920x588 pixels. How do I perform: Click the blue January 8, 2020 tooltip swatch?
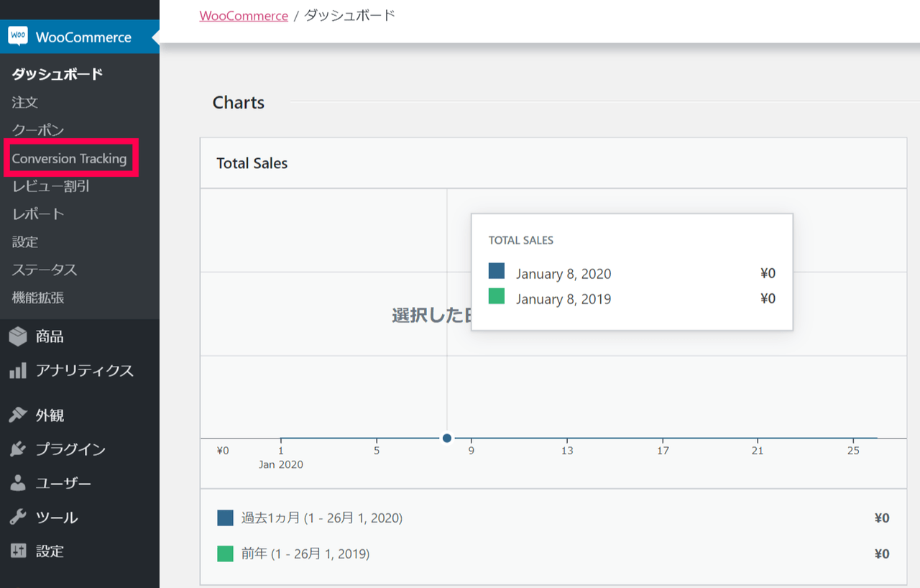(x=497, y=271)
